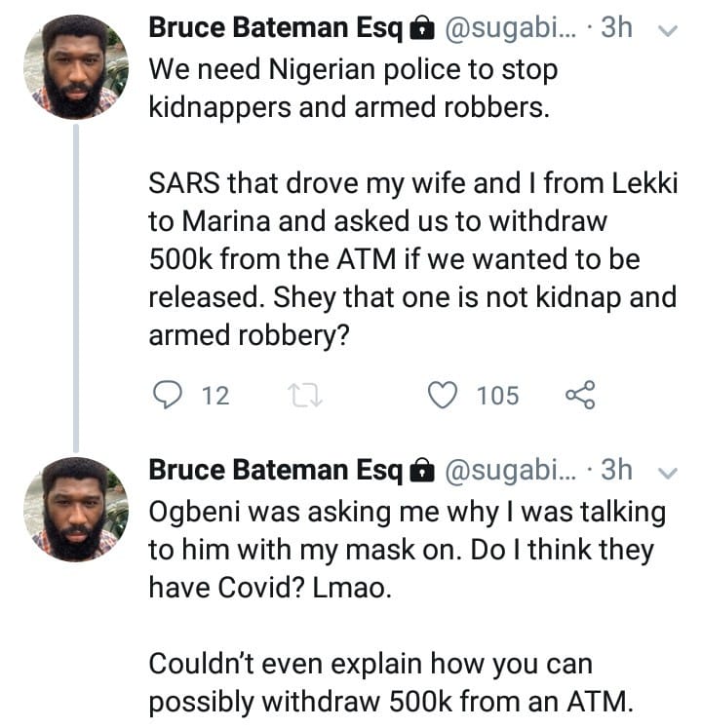Click the Bruce Bateman Esq name on the second tweet
Viewport: 702px width, 728px height.
coord(275,469)
